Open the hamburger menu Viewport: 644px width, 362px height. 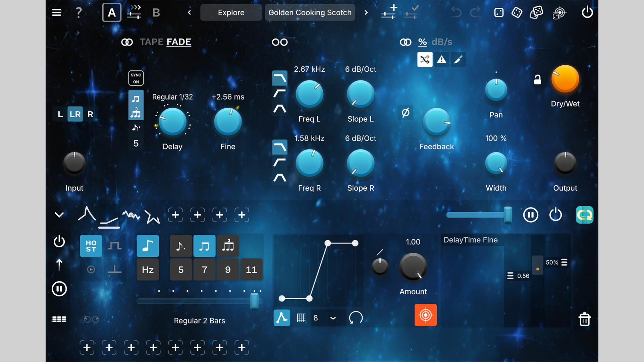click(x=56, y=12)
